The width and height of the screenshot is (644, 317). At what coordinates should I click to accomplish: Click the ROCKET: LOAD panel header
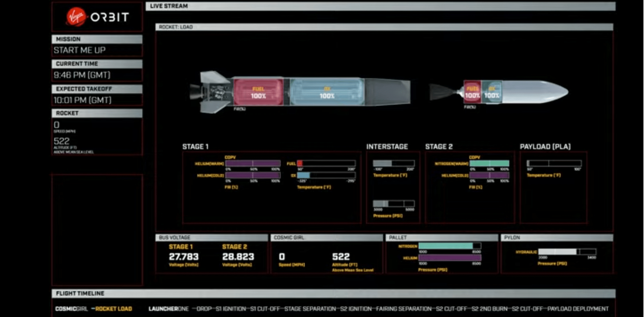(x=384, y=27)
